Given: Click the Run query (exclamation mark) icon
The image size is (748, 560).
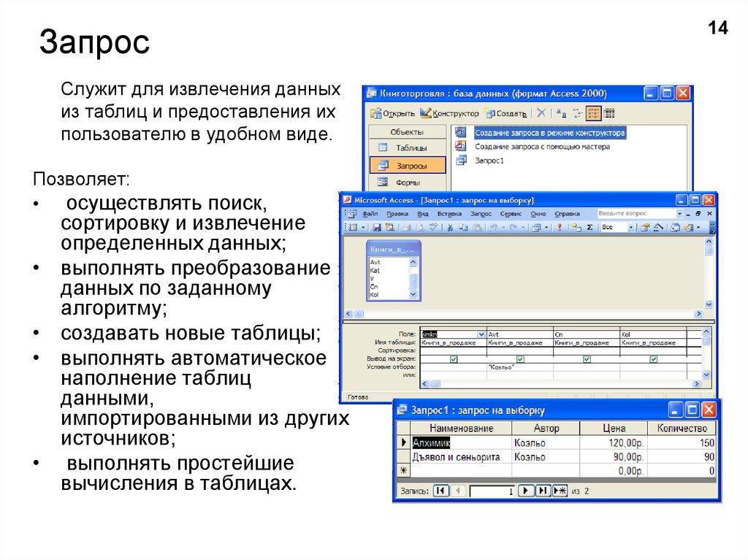Looking at the screenshot, I should 558,227.
